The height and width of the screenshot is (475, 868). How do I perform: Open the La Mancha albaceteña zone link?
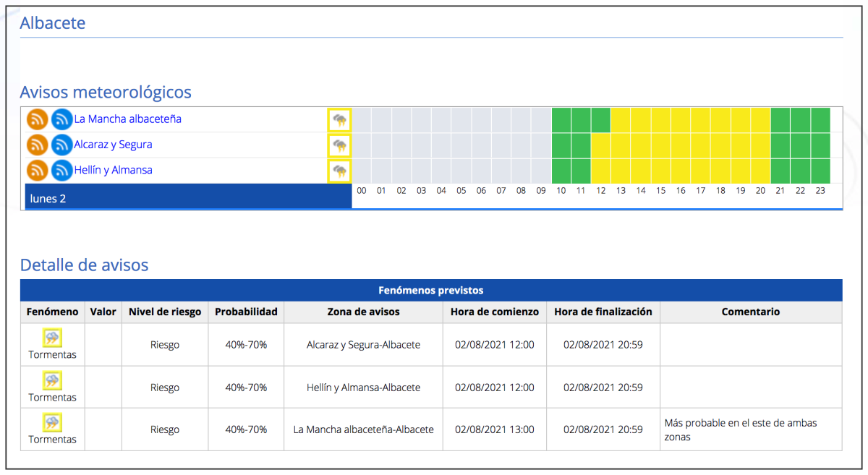point(128,119)
